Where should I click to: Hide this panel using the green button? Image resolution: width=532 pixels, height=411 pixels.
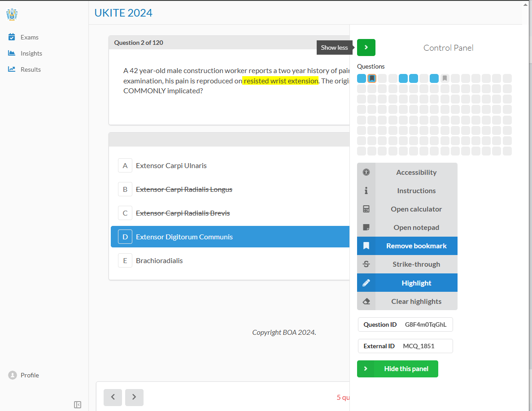tap(397, 368)
